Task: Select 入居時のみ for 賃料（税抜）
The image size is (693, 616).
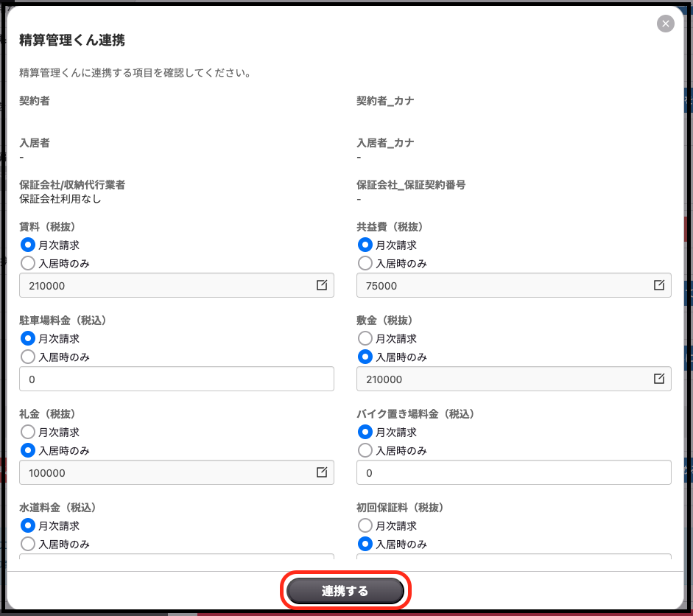Action: [x=27, y=263]
